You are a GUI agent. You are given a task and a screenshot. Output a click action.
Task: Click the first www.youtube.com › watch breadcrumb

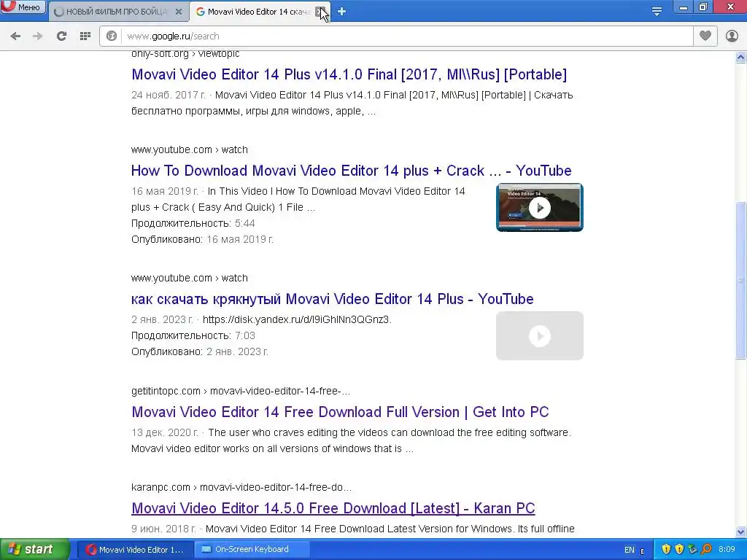point(190,149)
